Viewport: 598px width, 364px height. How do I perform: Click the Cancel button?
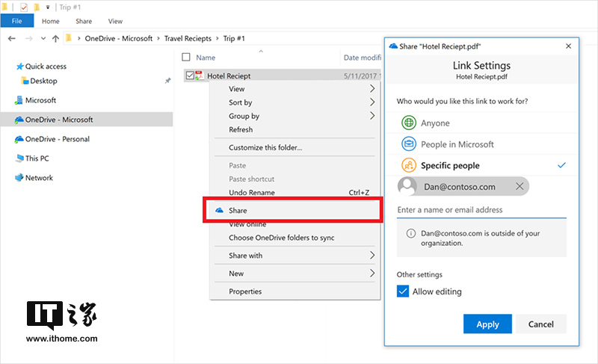click(540, 324)
